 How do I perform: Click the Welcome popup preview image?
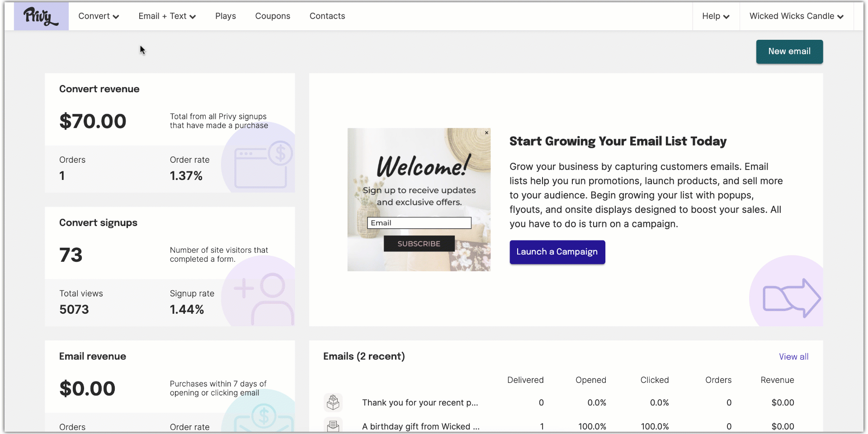tap(419, 199)
